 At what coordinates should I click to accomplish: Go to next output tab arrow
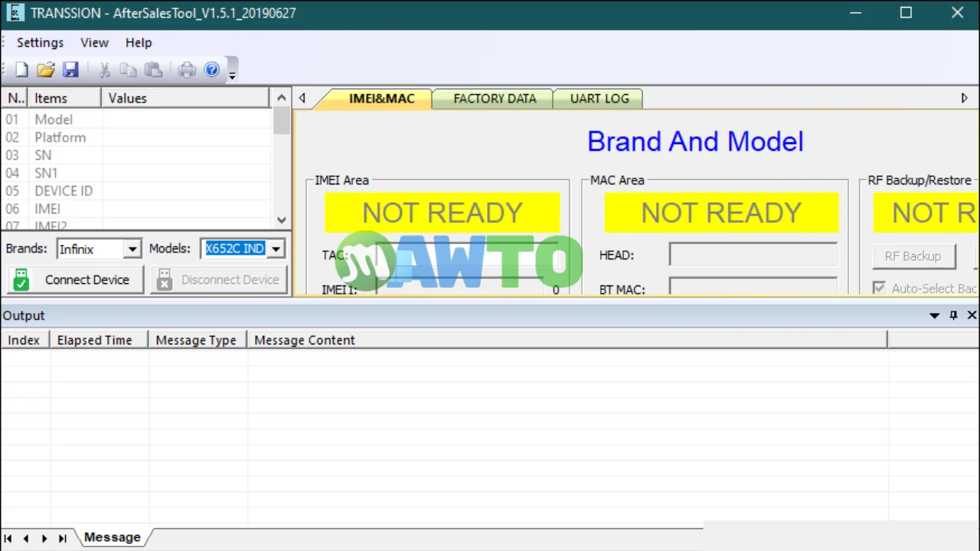point(44,539)
